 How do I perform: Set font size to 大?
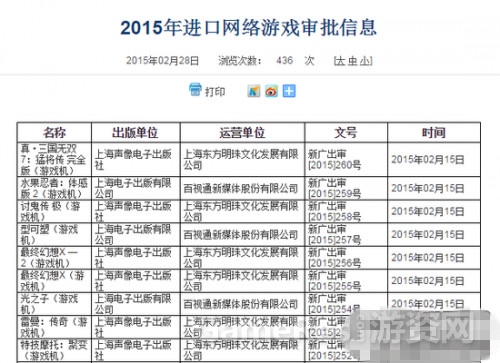pyautogui.click(x=340, y=61)
